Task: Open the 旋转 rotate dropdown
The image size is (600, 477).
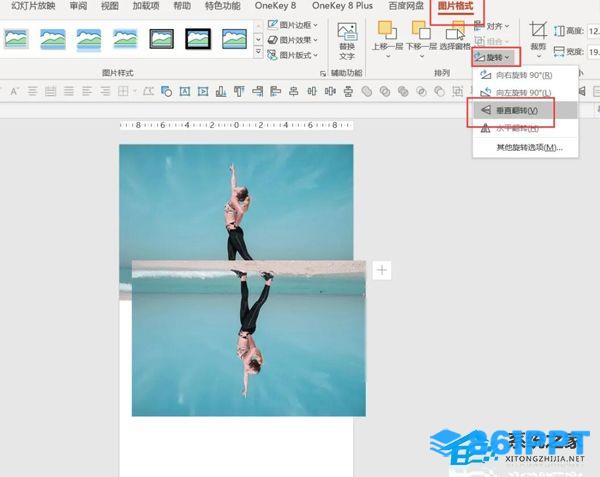Action: pyautogui.click(x=496, y=57)
